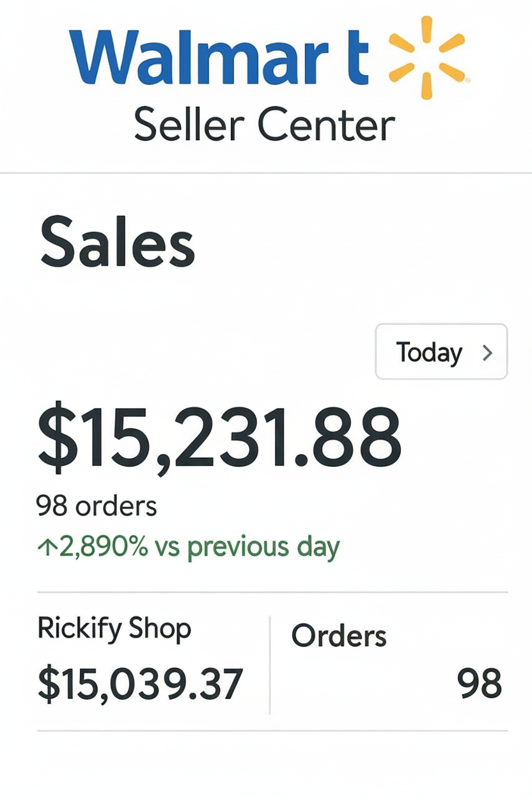
Task: Click the 2,890% growth percentage
Action: coord(104,548)
